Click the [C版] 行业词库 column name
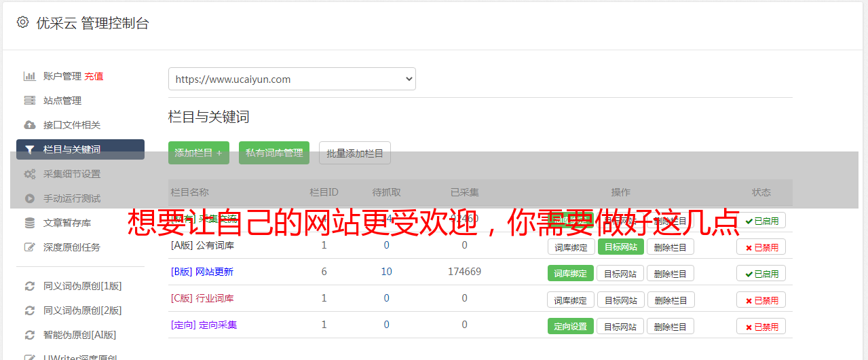The image size is (868, 360). (202, 298)
